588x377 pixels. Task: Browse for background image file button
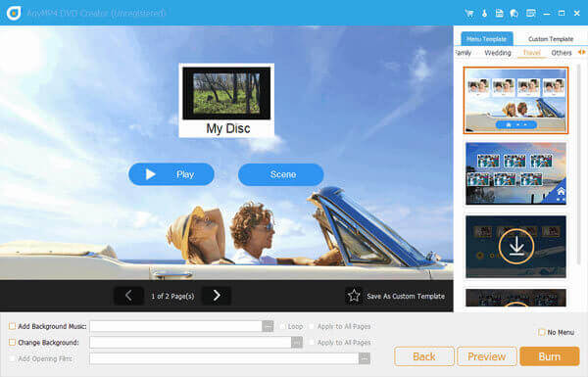pos(297,342)
